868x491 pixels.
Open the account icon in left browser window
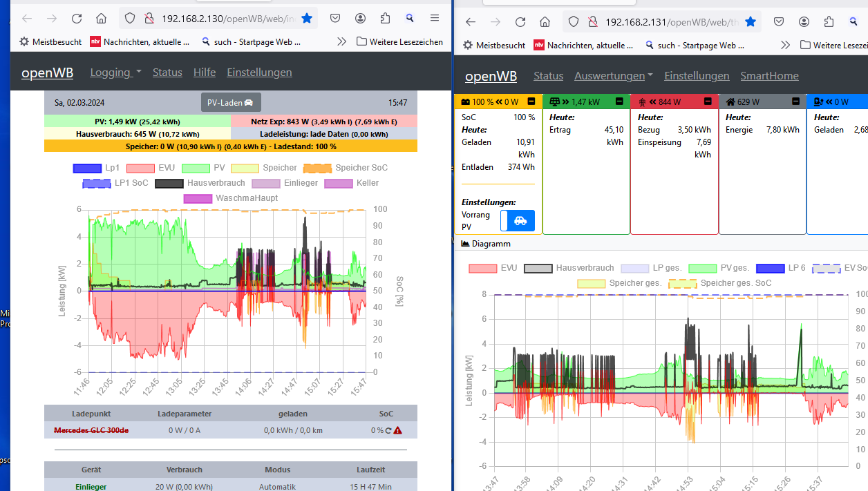[x=360, y=19]
